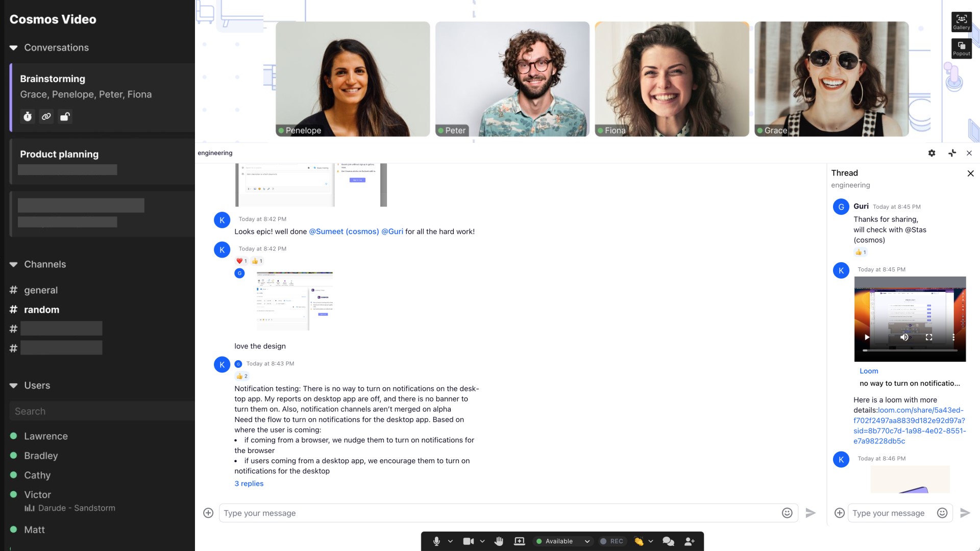The width and height of the screenshot is (980, 551).
Task: Open the reactions/emoji toolbar icon
Action: tap(639, 541)
